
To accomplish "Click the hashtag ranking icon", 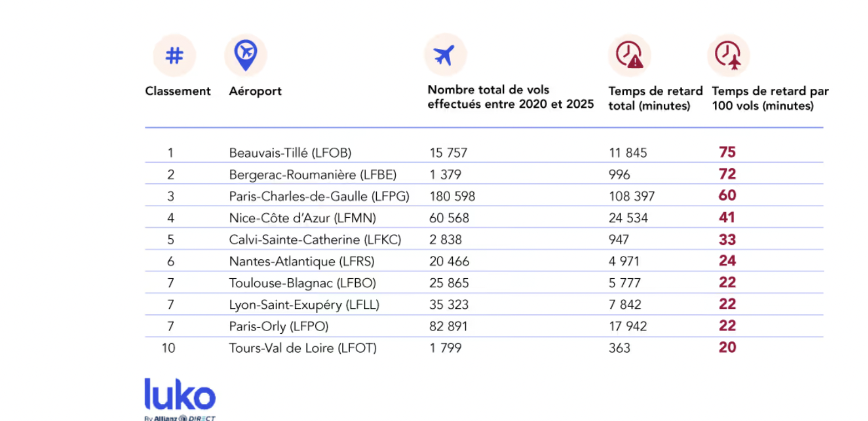I will [174, 55].
